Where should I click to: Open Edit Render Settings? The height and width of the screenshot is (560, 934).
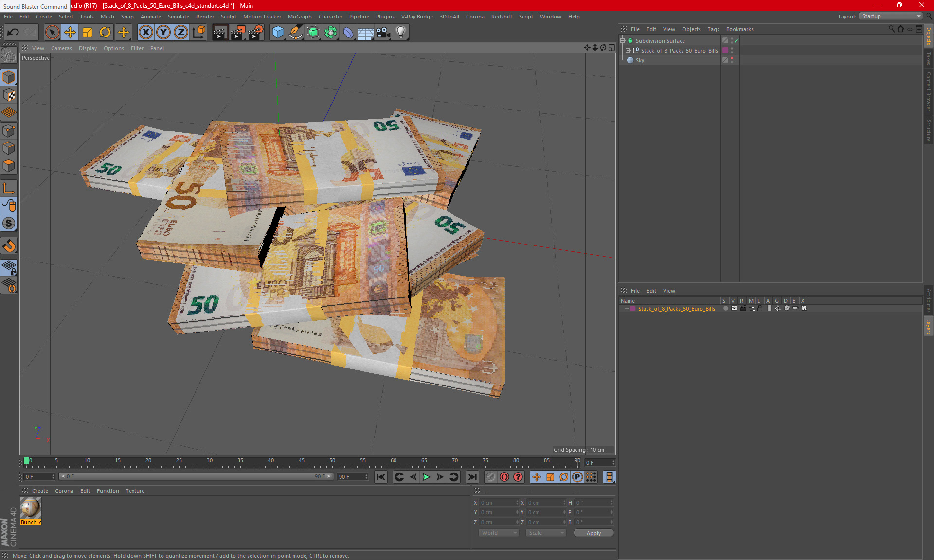256,32
